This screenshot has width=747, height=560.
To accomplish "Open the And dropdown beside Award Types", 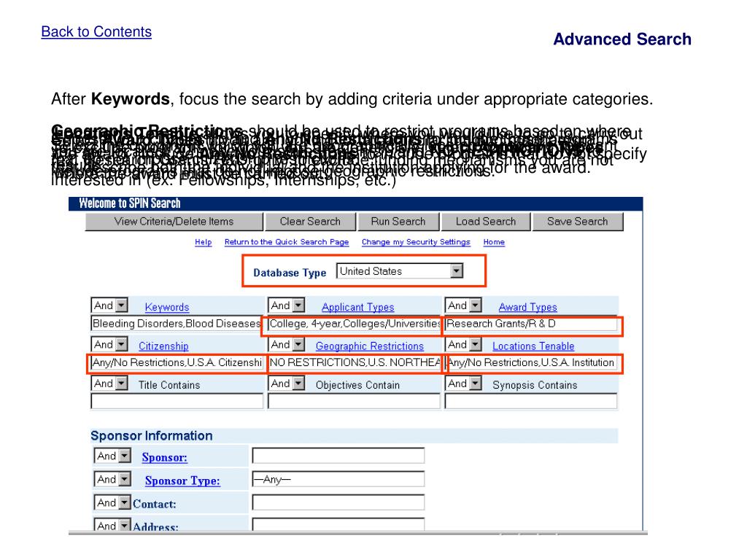I will tap(463, 306).
